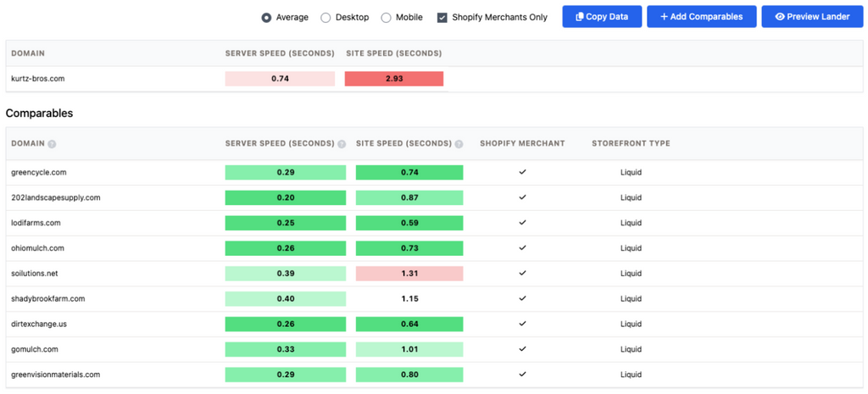Click Shopify merchant checkmark for dirtexchange.us
868x394 pixels.
[522, 324]
